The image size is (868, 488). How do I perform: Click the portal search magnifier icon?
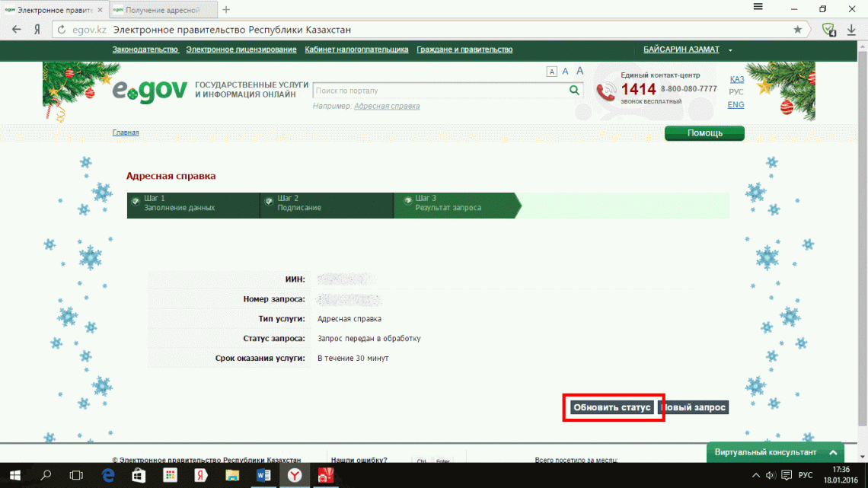click(574, 90)
